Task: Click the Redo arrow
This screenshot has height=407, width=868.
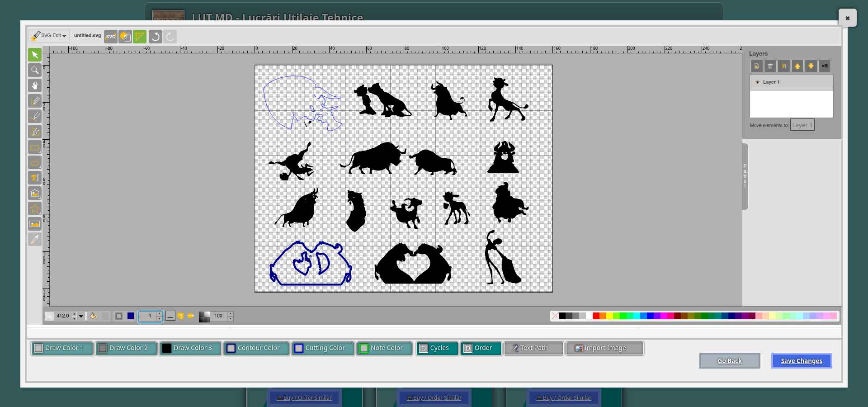Action: click(170, 37)
